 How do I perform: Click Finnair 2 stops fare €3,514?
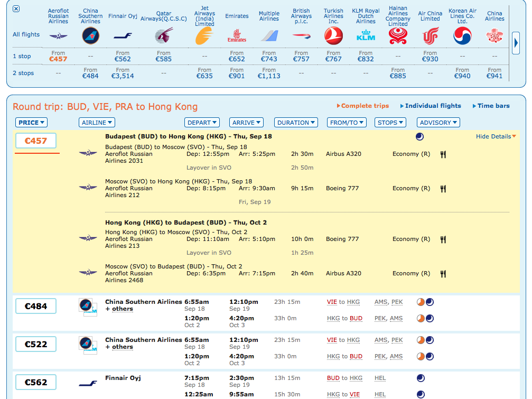(123, 76)
